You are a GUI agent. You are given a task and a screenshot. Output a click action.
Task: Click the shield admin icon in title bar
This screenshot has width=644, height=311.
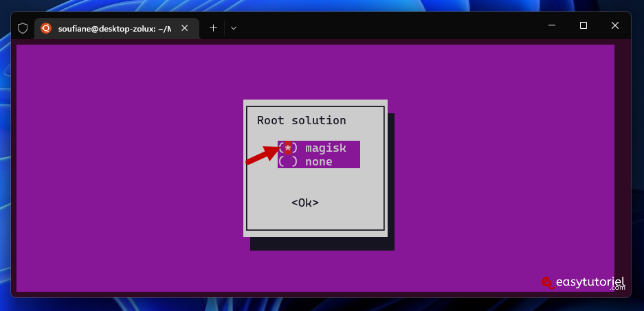pos(23,28)
